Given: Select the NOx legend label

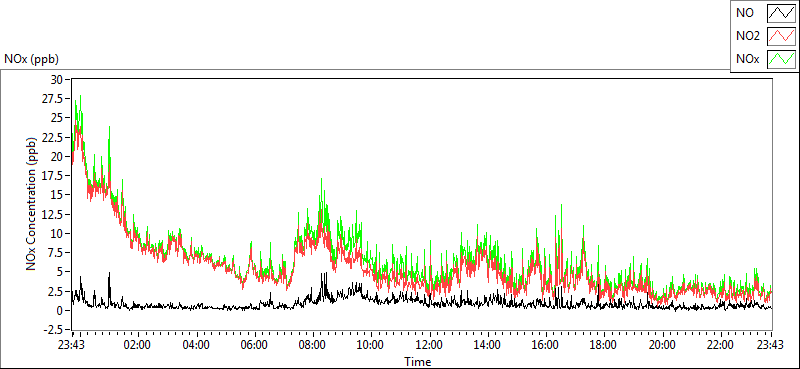Looking at the screenshot, I should (746, 59).
